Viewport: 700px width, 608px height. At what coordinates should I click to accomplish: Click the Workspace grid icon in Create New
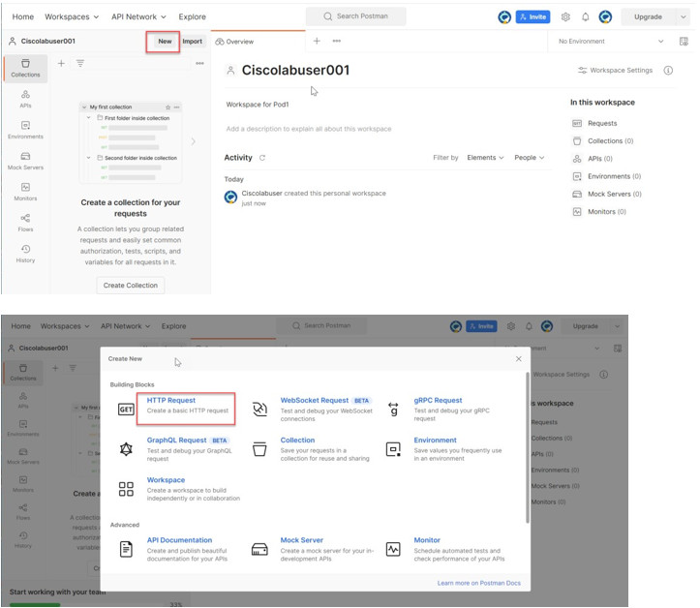tap(126, 489)
